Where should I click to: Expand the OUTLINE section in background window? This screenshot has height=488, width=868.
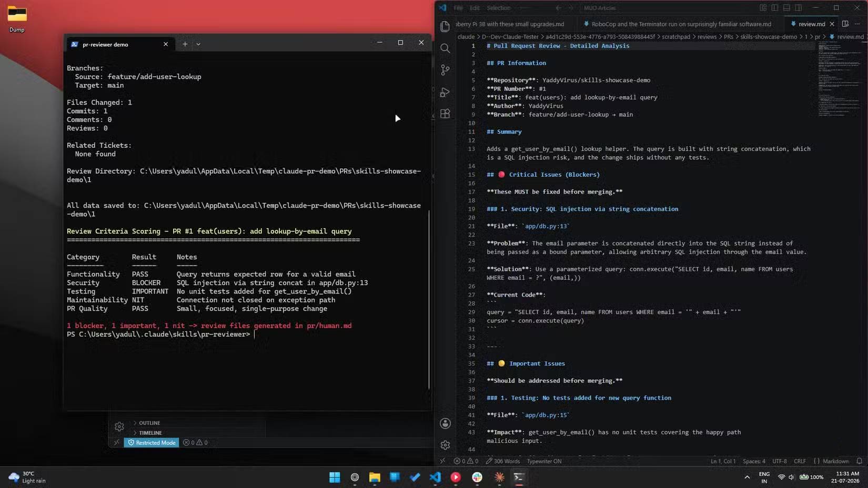[149, 423]
